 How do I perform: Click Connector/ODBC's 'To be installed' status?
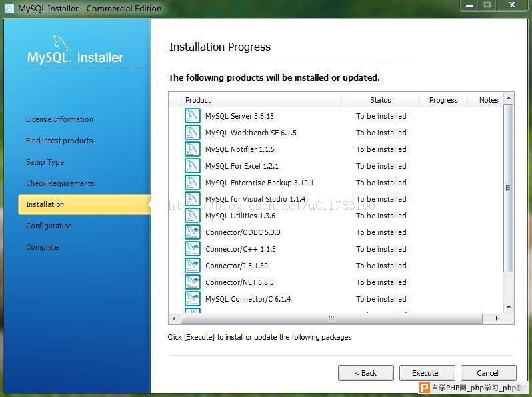coord(381,232)
